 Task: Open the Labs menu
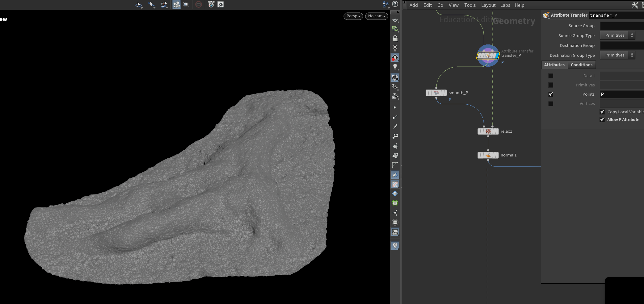[x=505, y=5]
